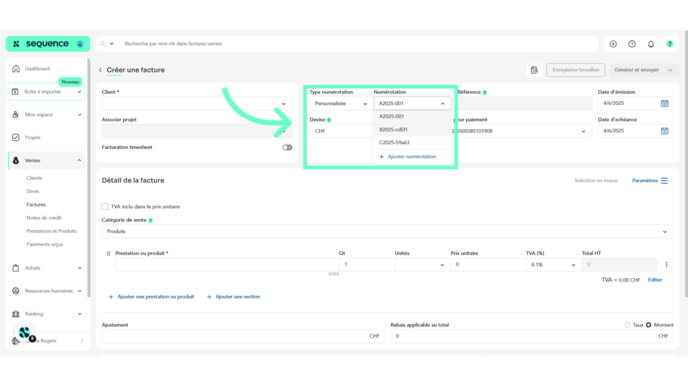Image resolution: width=688 pixels, height=387 pixels.
Task: Open the search filter dropdown arrow
Action: [x=111, y=44]
